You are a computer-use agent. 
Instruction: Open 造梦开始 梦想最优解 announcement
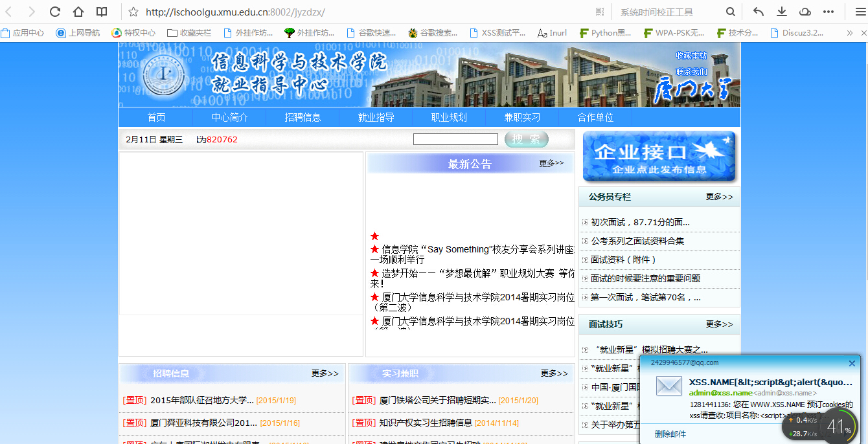click(473, 278)
